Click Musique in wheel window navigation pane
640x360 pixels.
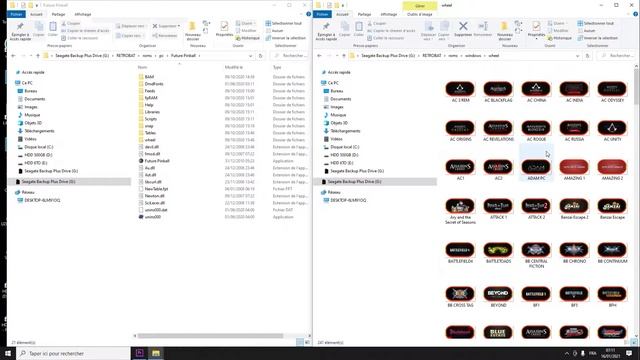point(338,115)
